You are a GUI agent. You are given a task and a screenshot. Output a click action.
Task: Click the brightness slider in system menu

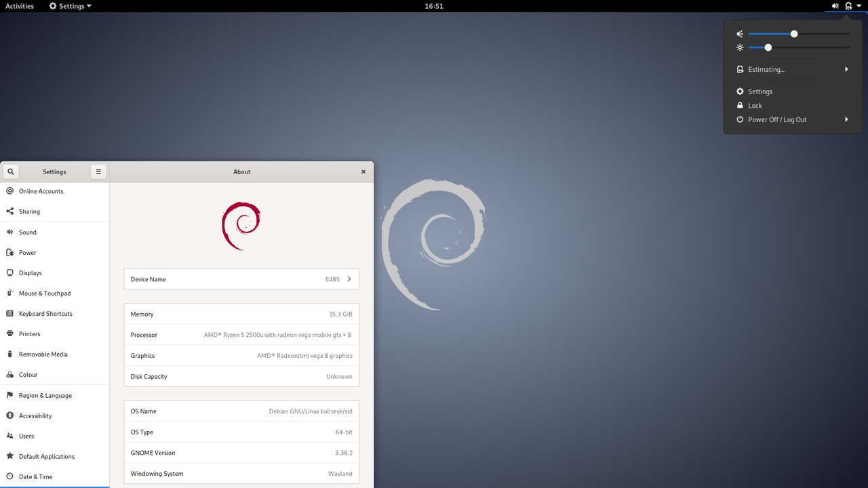tap(799, 47)
